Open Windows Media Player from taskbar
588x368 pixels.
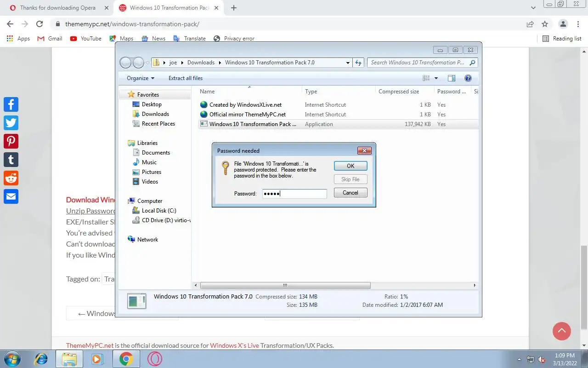[x=97, y=359]
